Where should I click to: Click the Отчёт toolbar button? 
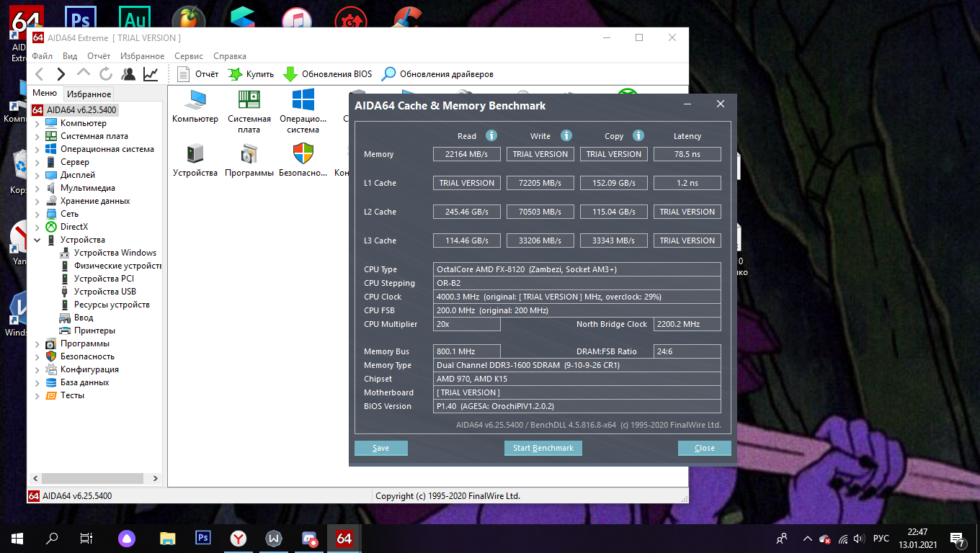click(197, 73)
